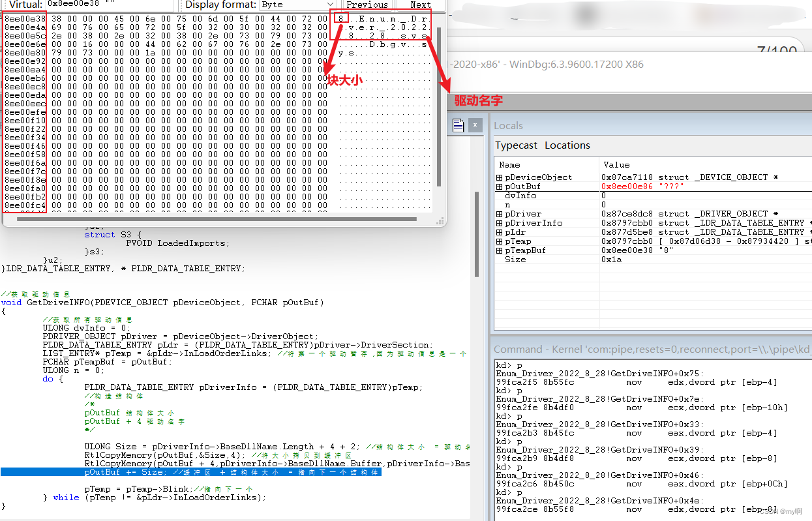Click memory address row 8ee00e38
Image resolution: width=812 pixels, height=521 pixels.
pyautogui.click(x=25, y=19)
